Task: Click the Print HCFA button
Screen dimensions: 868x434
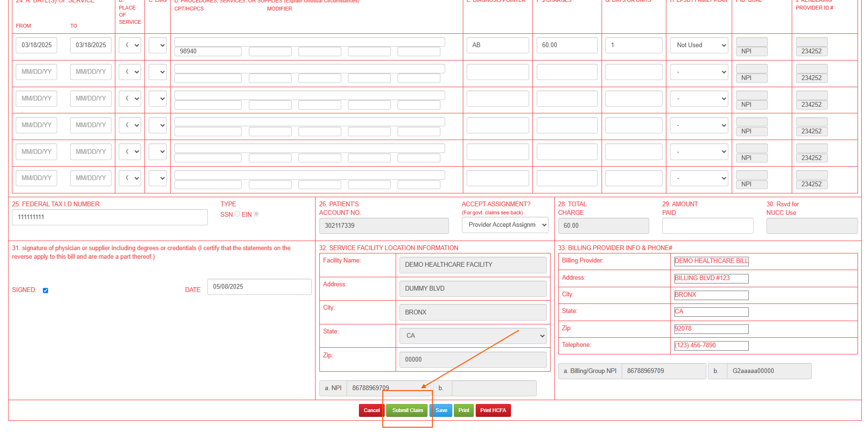Action: 493,410
